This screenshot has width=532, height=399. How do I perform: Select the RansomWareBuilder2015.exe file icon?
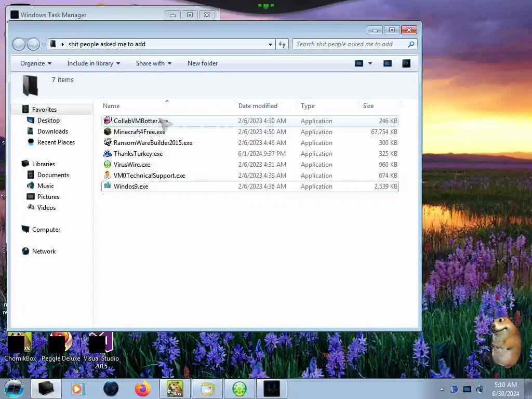(107, 142)
